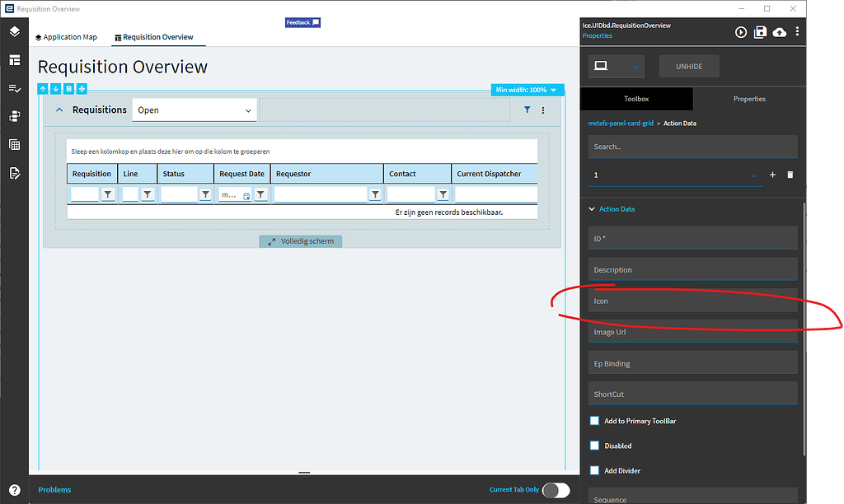This screenshot has width=844, height=504.
Task: Click the Volledig scherm button
Action: pyautogui.click(x=301, y=240)
